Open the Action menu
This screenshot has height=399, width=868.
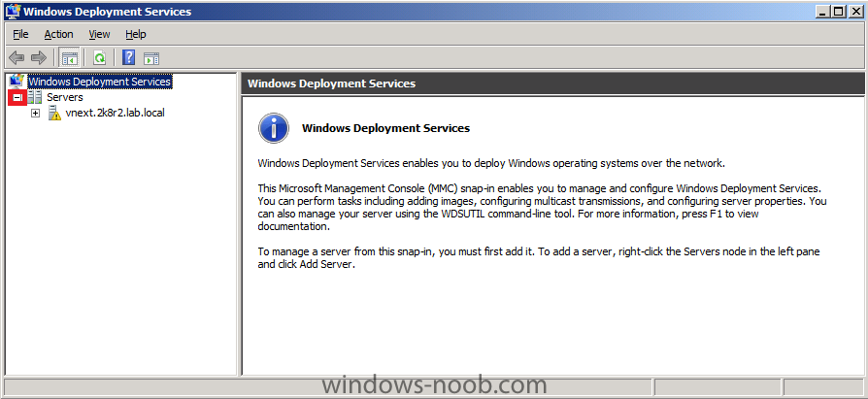58,34
